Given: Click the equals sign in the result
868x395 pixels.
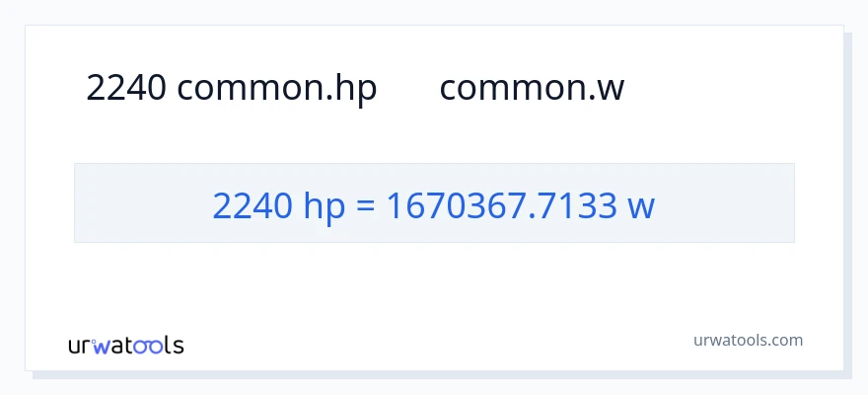Looking at the screenshot, I should tap(364, 205).
